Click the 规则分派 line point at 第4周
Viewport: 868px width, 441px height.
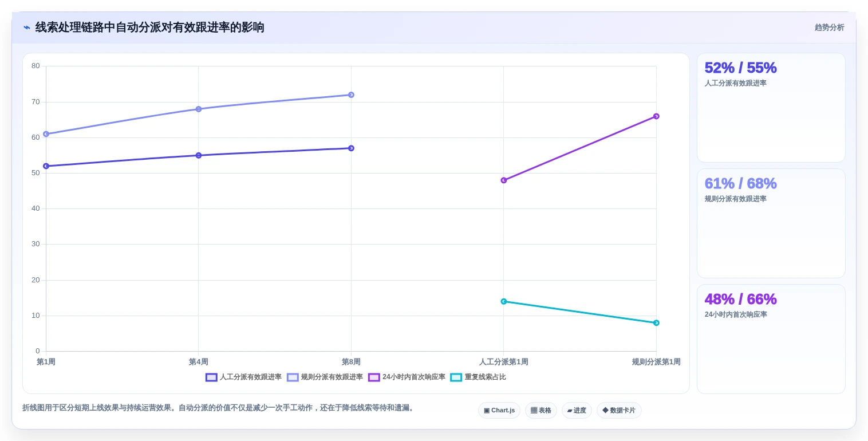[x=199, y=109]
